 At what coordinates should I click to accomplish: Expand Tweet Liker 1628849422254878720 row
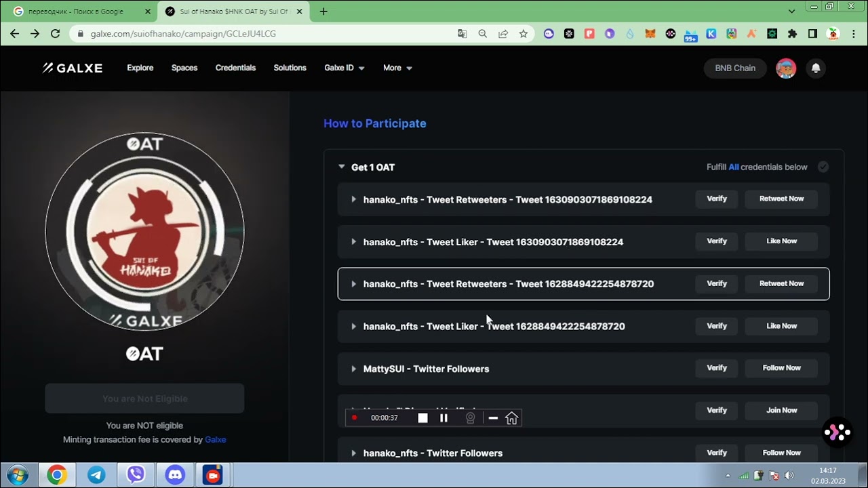coord(353,327)
